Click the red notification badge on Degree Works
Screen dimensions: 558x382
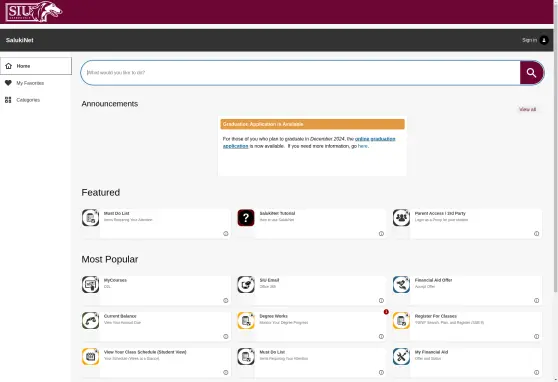pyautogui.click(x=386, y=312)
